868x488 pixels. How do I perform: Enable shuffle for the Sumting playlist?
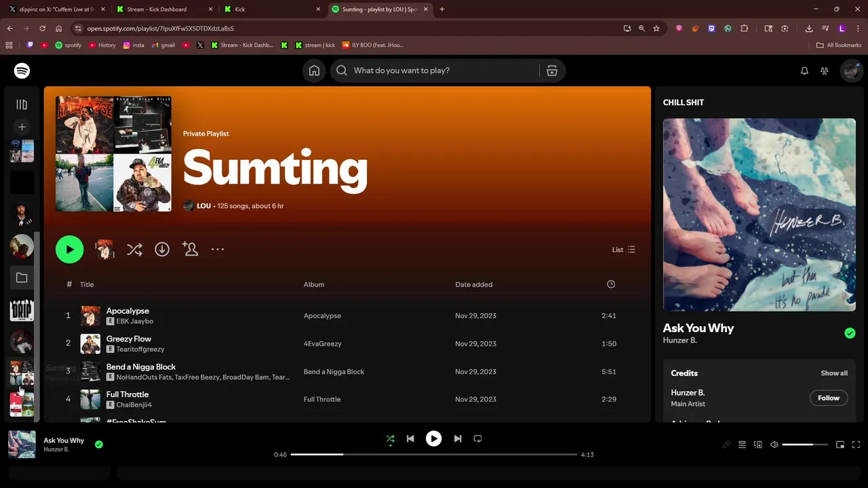pyautogui.click(x=134, y=249)
